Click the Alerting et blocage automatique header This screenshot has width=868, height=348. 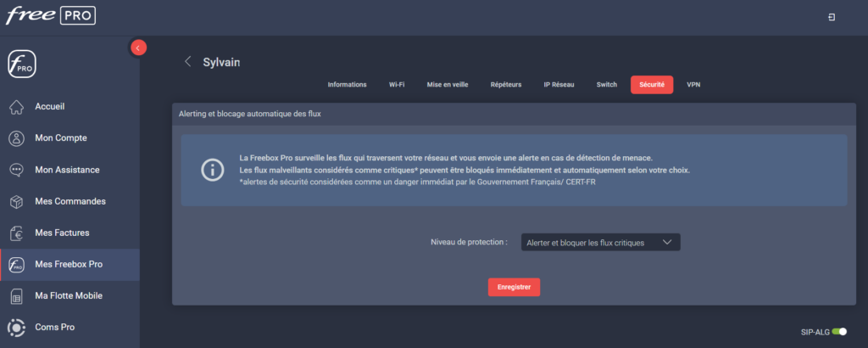point(250,114)
